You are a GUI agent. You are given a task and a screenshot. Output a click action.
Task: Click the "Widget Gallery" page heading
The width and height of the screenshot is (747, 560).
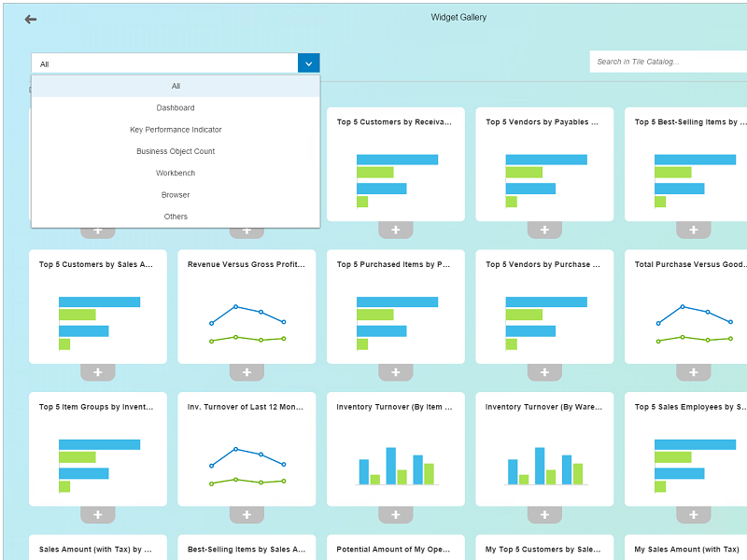pyautogui.click(x=458, y=17)
